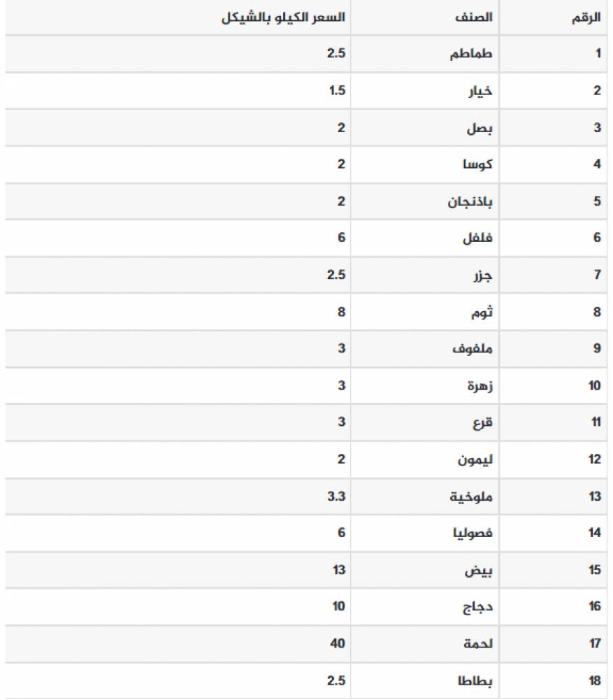
Task: Select the بيض item cell
Action: point(482,571)
